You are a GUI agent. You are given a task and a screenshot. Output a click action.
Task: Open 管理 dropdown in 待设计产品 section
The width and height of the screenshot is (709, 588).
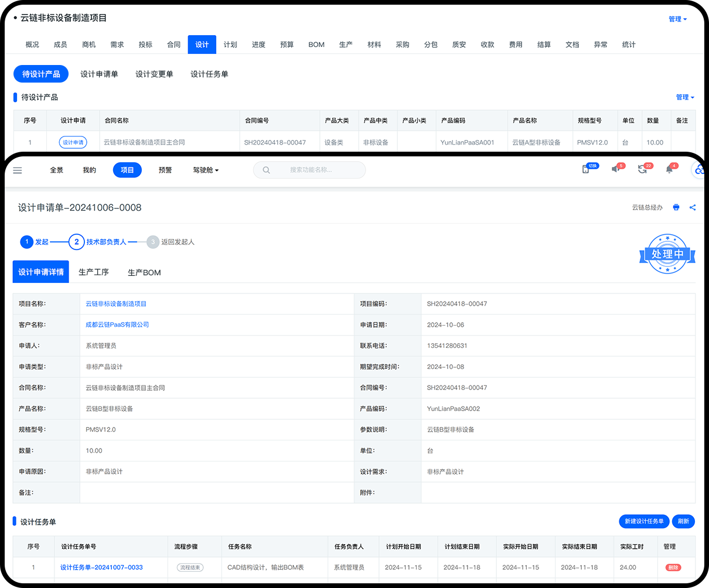[x=684, y=97]
